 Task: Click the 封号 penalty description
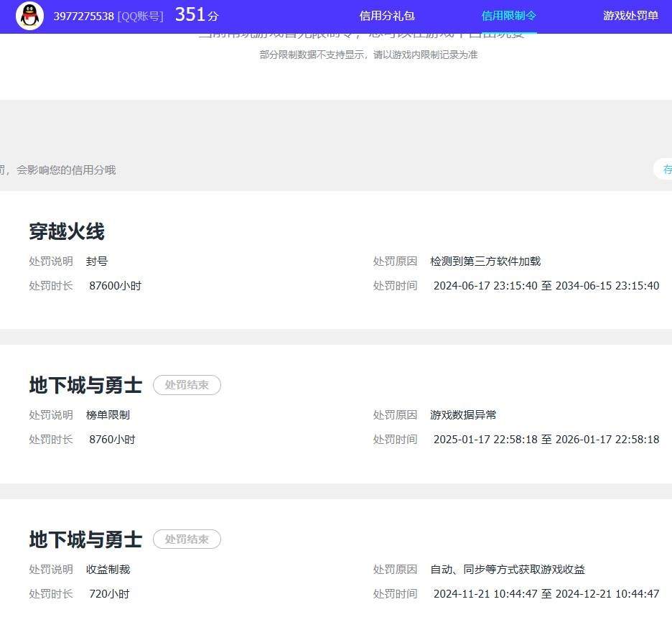pos(97,261)
